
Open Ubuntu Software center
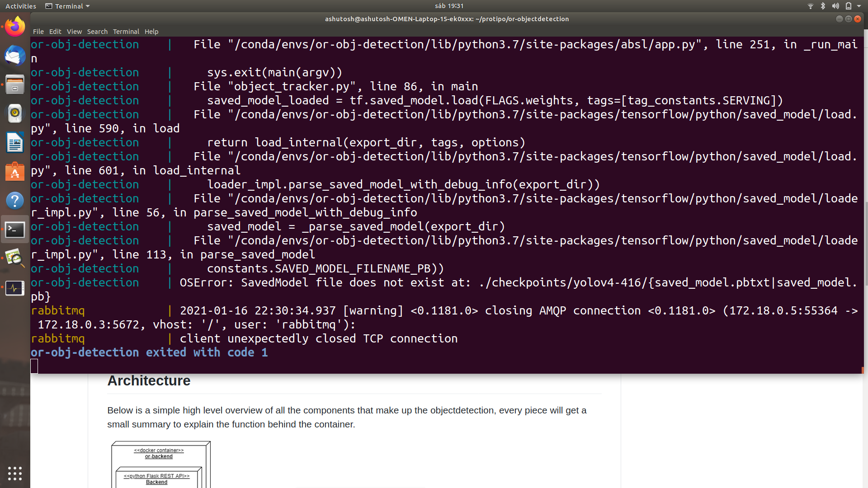pyautogui.click(x=15, y=172)
